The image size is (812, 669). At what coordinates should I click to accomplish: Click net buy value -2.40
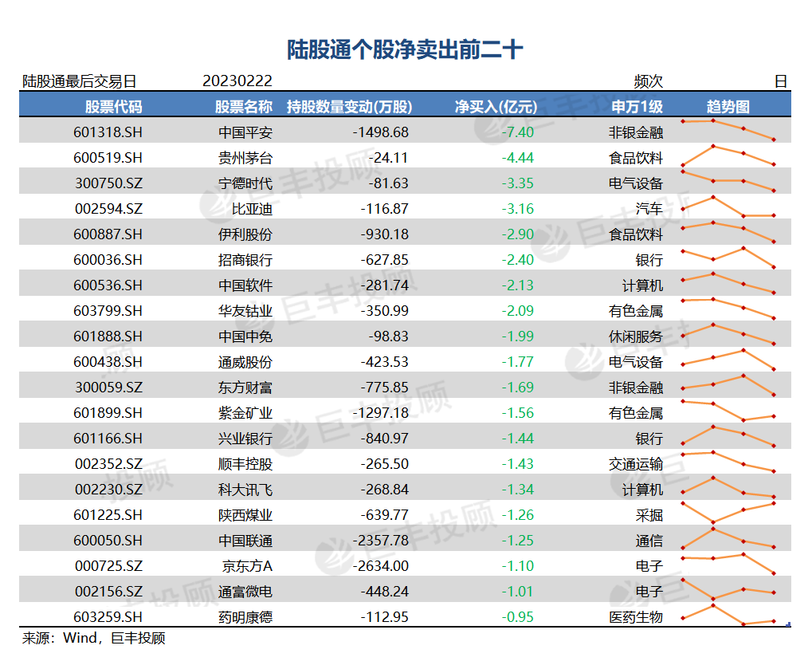coord(517,260)
